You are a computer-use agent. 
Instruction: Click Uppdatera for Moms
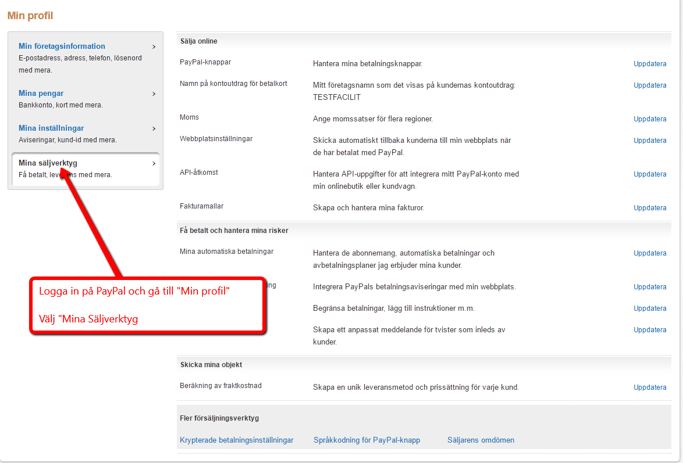[x=650, y=119]
